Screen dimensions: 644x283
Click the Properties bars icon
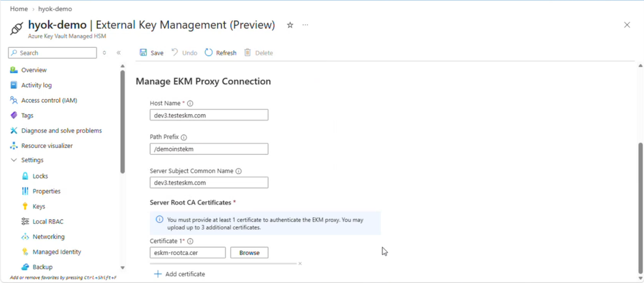click(25, 191)
